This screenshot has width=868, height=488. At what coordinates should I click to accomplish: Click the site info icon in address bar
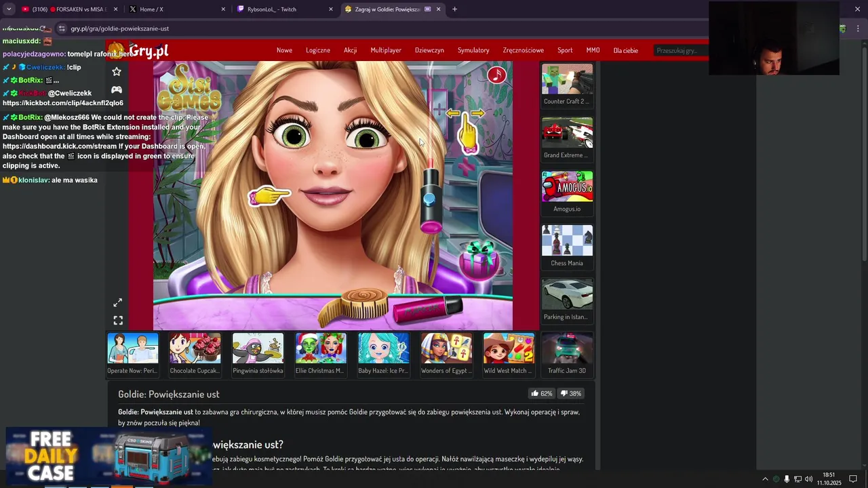pos(62,28)
